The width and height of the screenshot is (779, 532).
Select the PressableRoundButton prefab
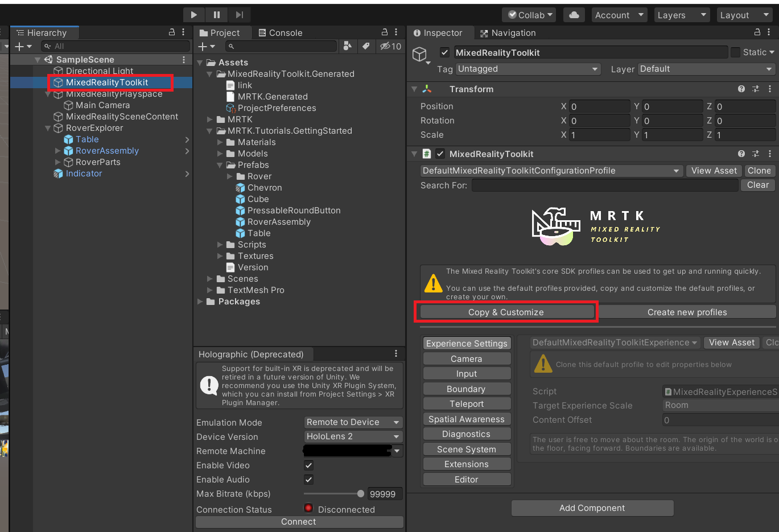pos(294,211)
